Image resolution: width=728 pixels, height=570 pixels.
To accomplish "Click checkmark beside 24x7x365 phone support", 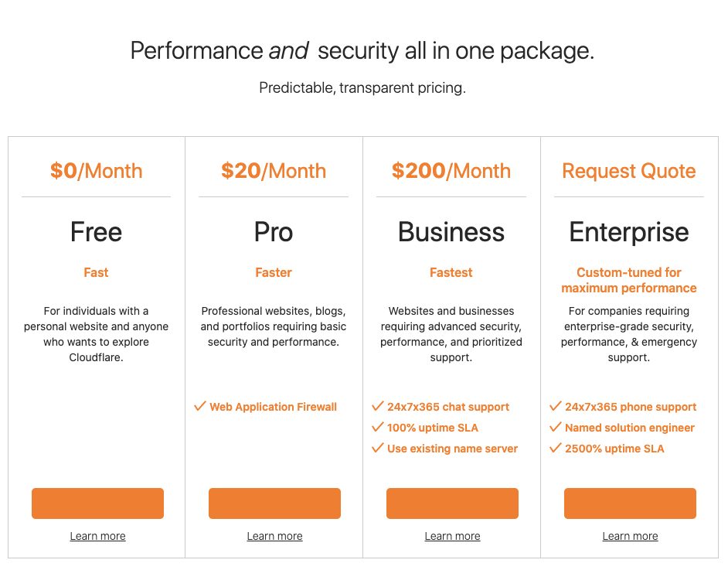I will pos(556,406).
